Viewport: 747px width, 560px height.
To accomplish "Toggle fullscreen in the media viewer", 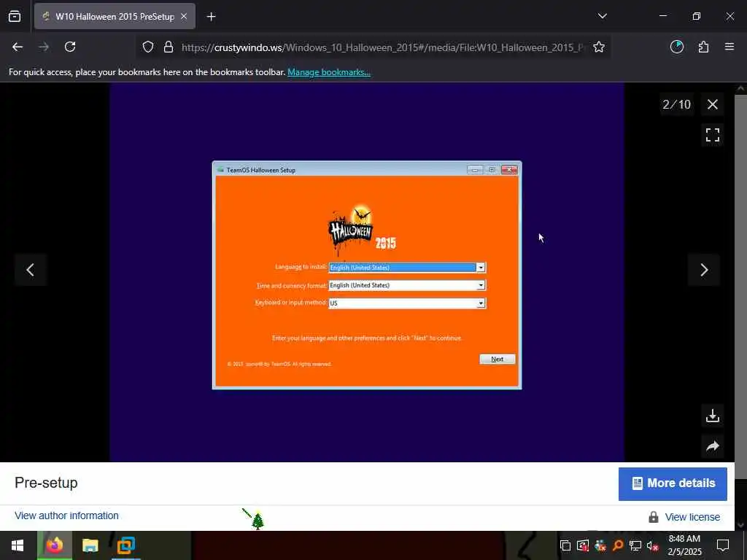I will (x=712, y=135).
